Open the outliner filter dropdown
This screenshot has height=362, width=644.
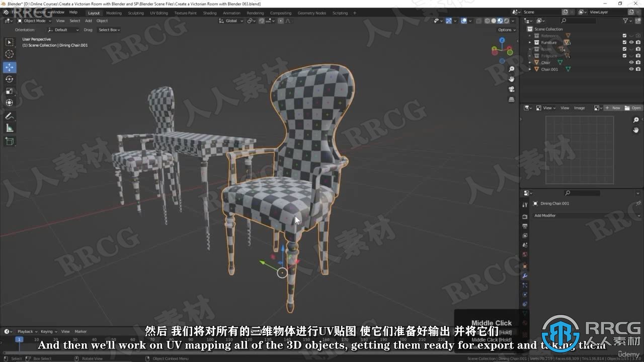(x=627, y=21)
